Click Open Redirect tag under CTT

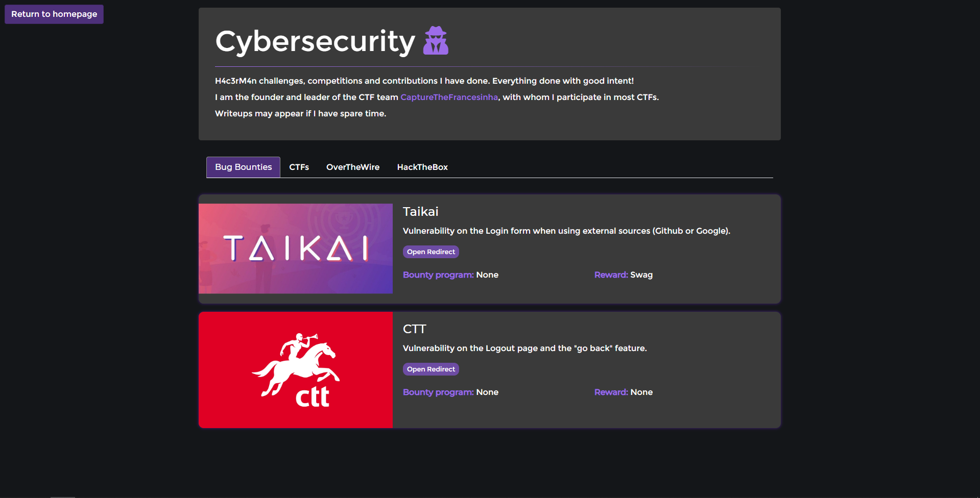point(431,369)
